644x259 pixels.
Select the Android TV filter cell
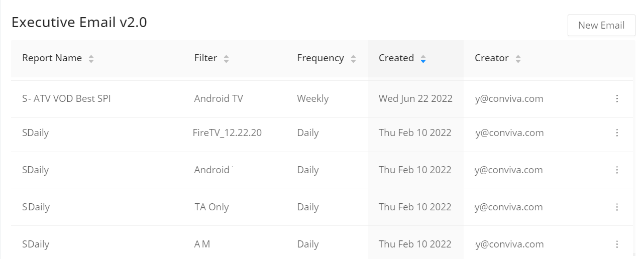click(x=218, y=99)
